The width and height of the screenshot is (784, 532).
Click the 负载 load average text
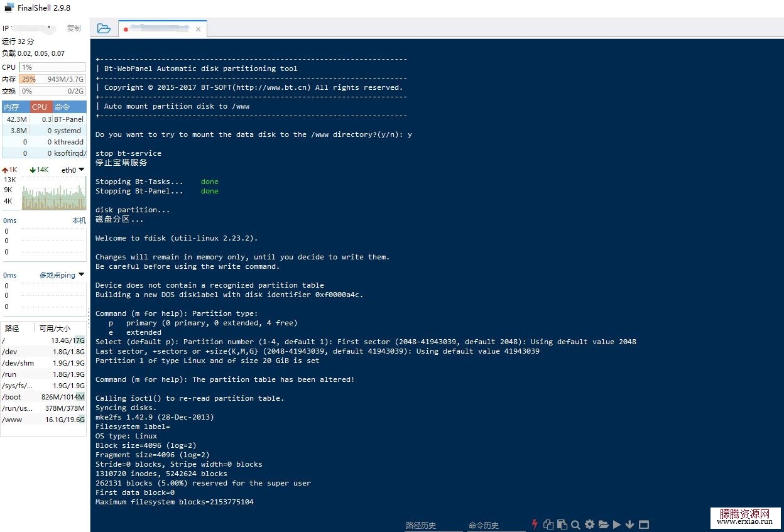(33, 53)
